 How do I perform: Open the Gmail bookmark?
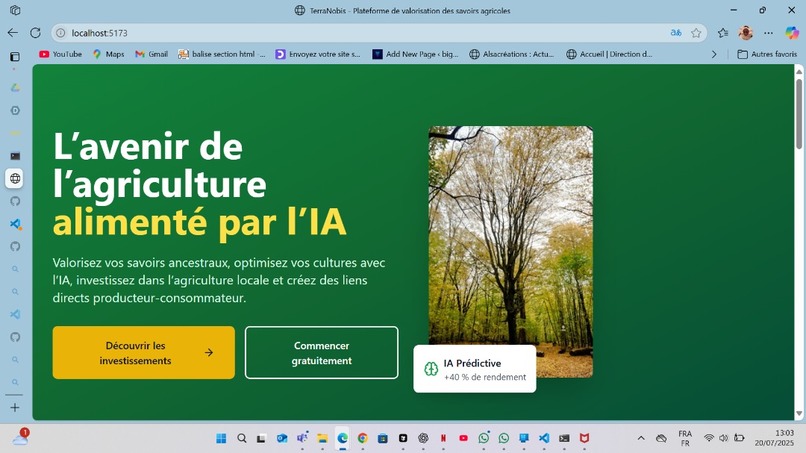152,54
